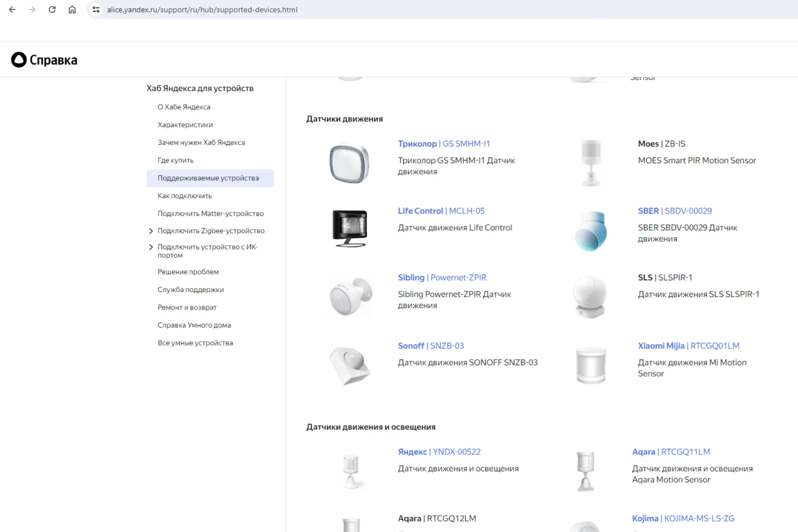Open Служба поддержки sidebar item
The height and width of the screenshot is (532, 798).
tap(190, 290)
